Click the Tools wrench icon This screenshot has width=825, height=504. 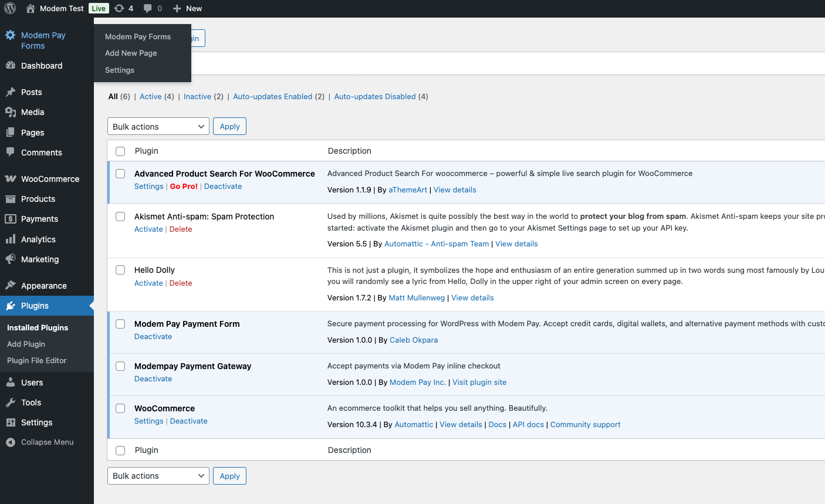[x=11, y=402]
